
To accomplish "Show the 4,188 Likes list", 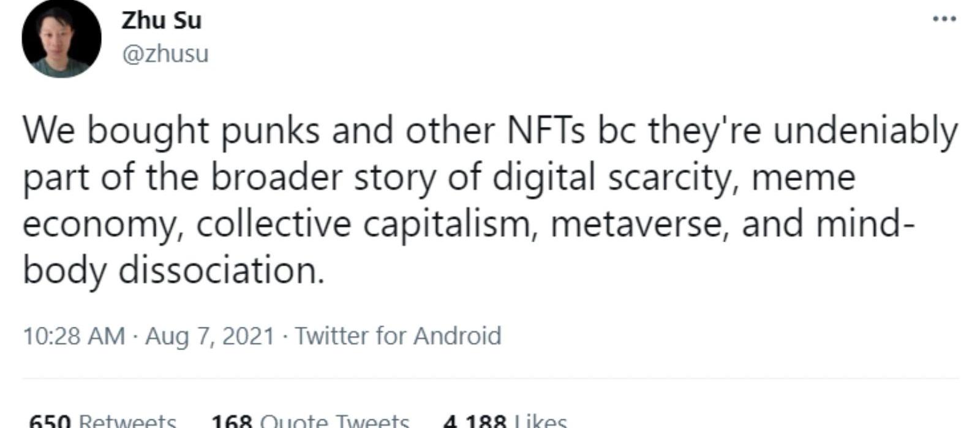I will point(505,421).
